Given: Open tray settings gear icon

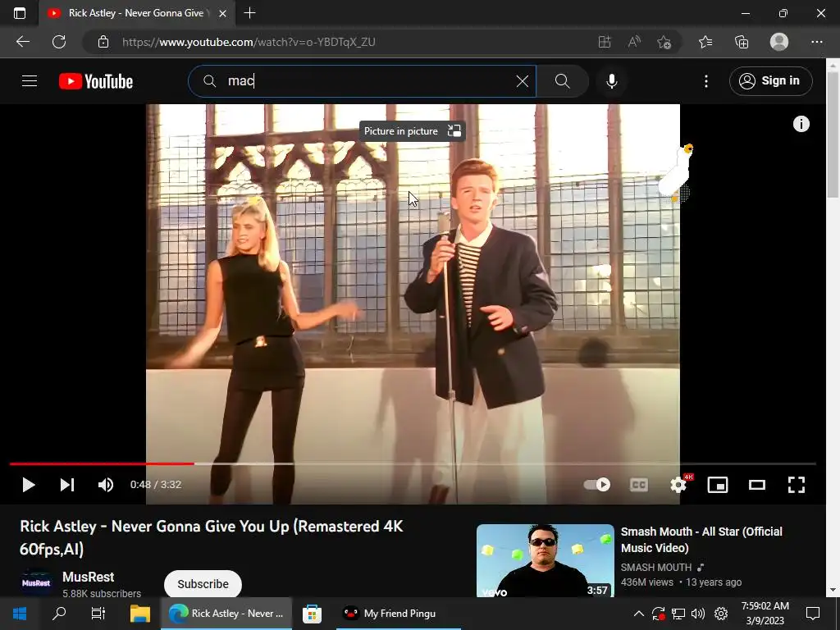Looking at the screenshot, I should [x=721, y=614].
